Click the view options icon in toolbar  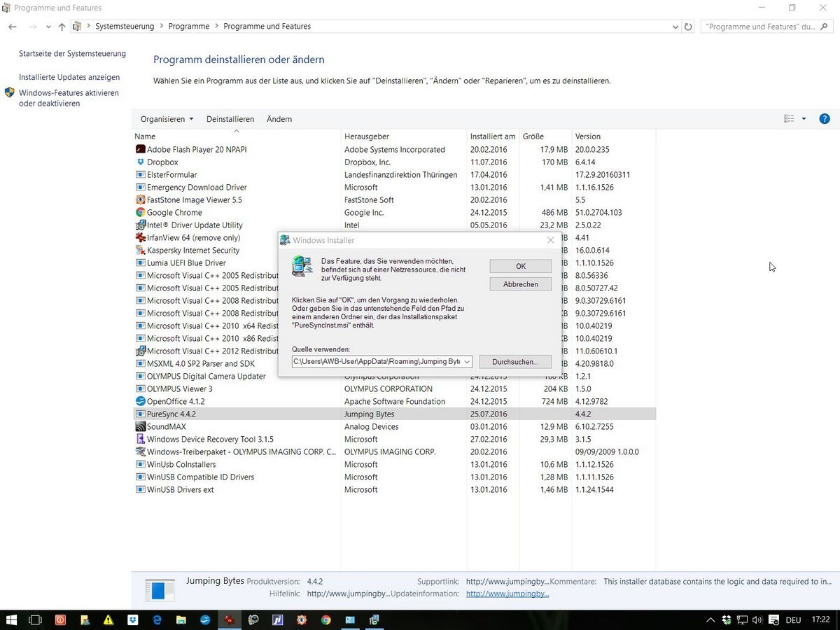coord(790,119)
